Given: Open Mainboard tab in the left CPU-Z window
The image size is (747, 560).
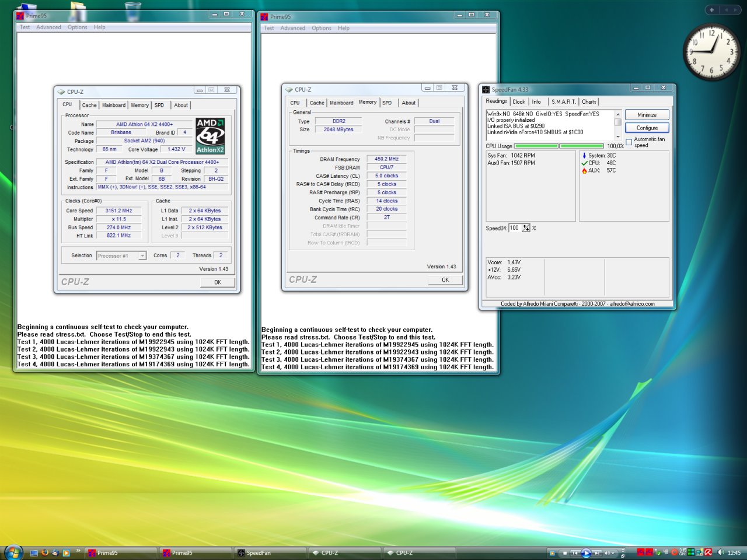Looking at the screenshot, I should pos(114,105).
